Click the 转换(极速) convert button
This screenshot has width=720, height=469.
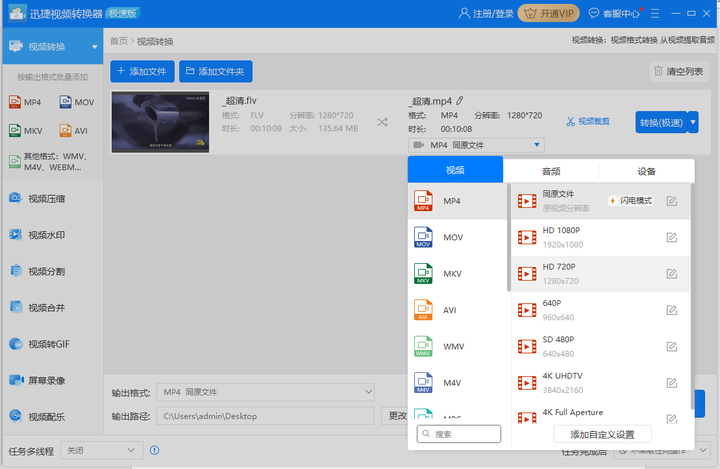661,122
